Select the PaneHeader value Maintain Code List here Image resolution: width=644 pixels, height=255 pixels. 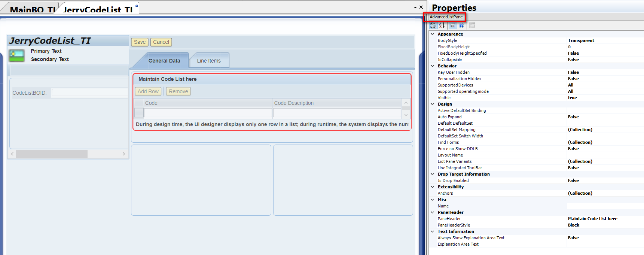point(592,219)
